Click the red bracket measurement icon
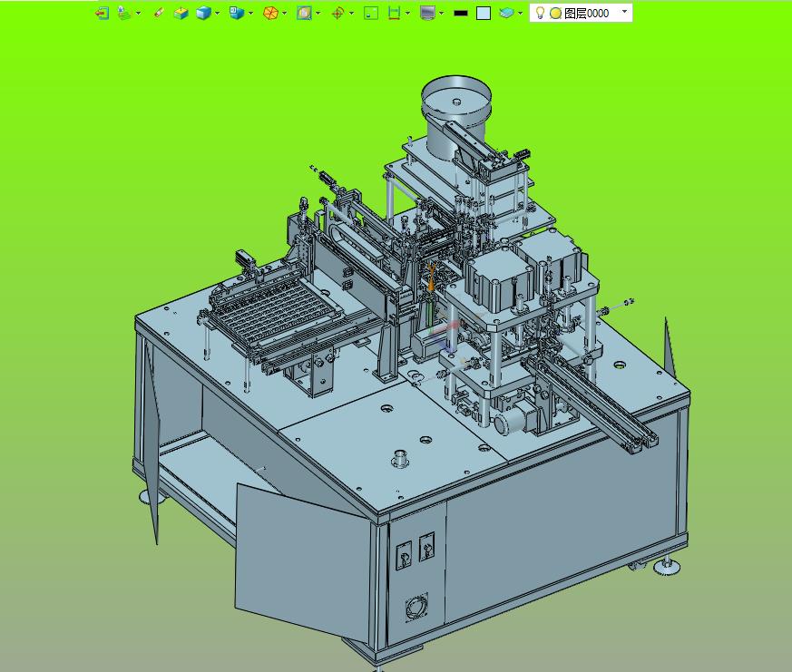The image size is (792, 672). (394, 13)
